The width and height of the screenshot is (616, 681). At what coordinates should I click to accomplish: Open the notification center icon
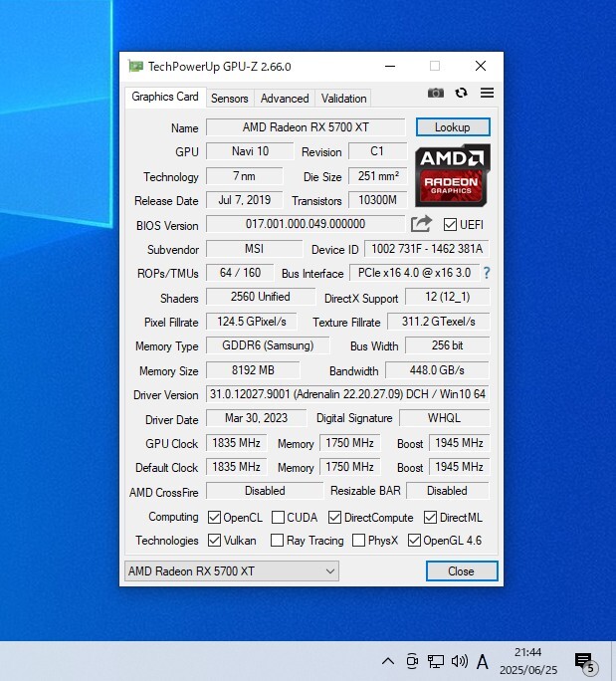pos(586,663)
